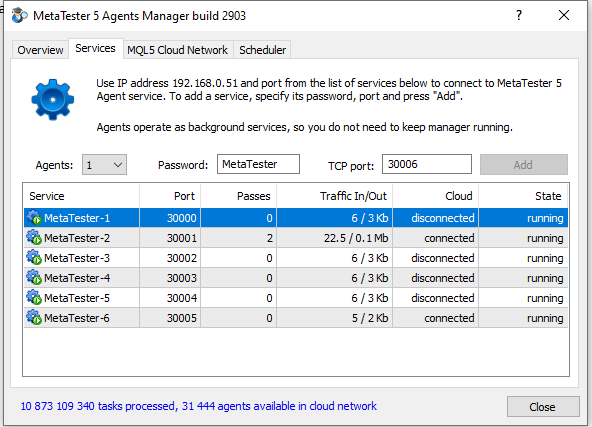Click the MetaTester app icon in title bar
Viewport: 592px width, 427px height.
click(x=19, y=15)
